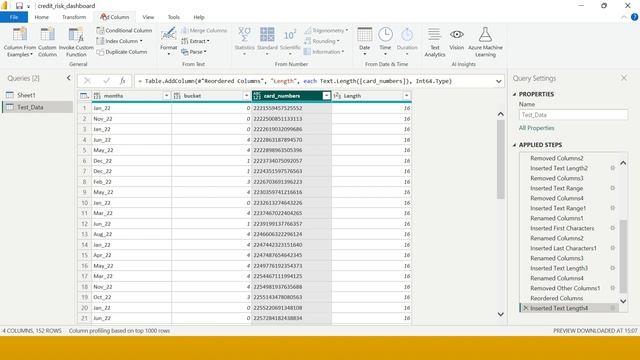Switch to the Tools tab
The image size is (640, 360).
tap(173, 17)
